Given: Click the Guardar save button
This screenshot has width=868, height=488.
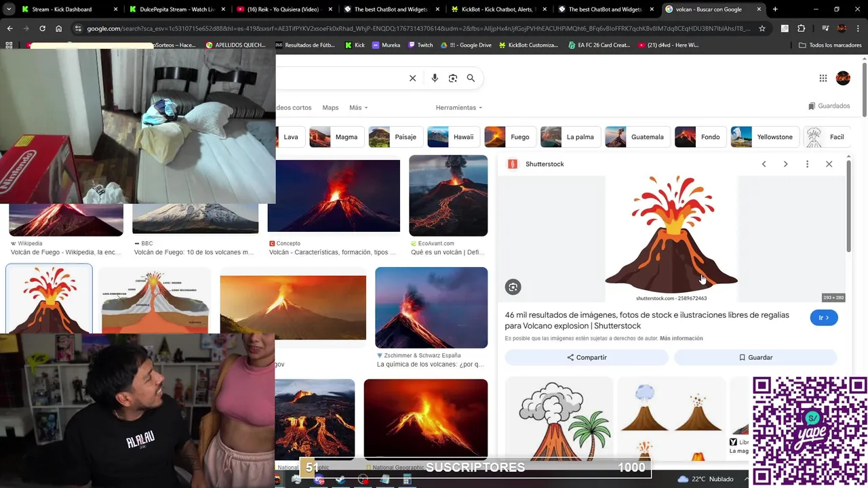Looking at the screenshot, I should click(x=755, y=357).
